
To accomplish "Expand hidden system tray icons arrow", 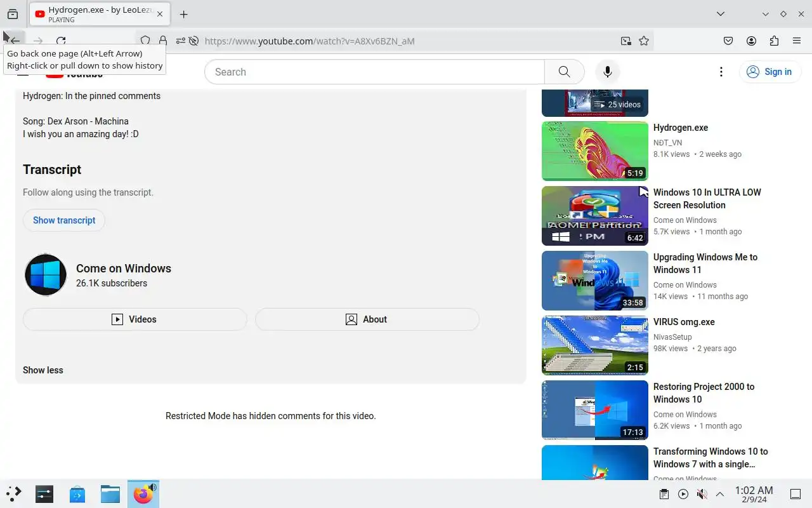I will pos(720,494).
